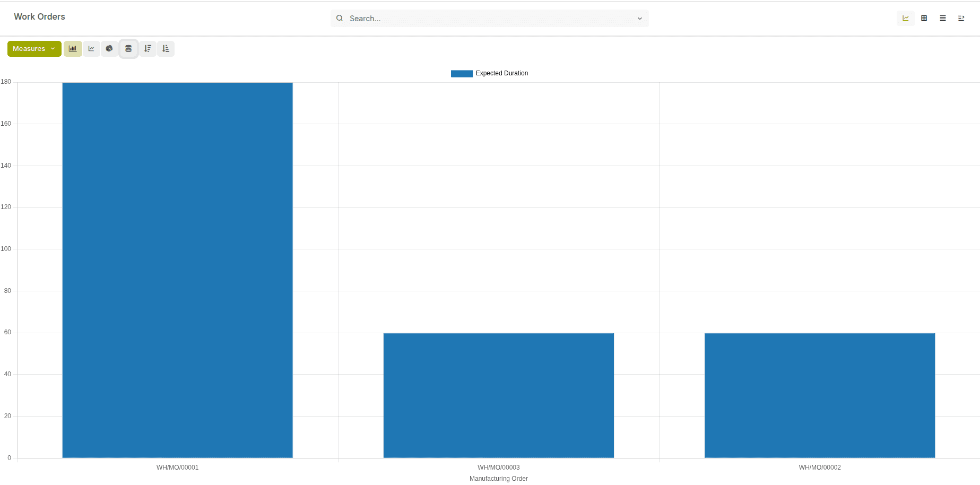The image size is (980, 485).
Task: Open the pivot table view
Action: click(x=924, y=18)
